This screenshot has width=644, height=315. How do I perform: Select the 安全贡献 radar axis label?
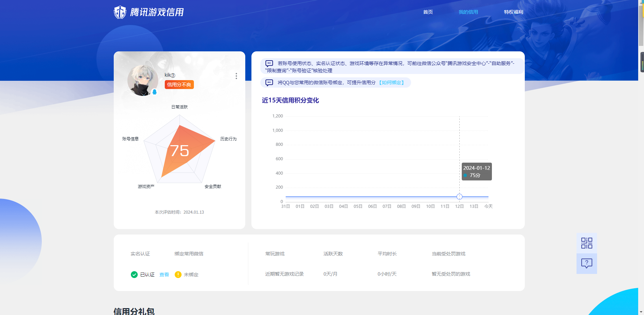coord(213,186)
